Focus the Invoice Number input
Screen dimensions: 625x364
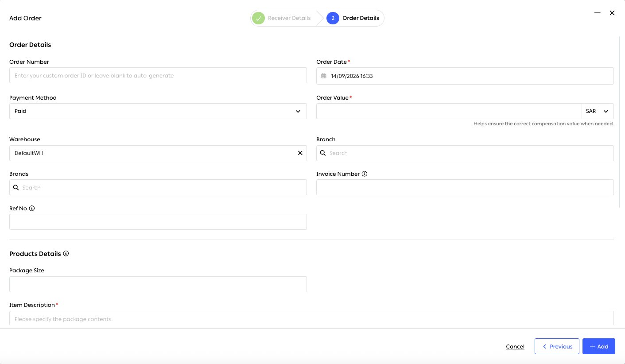point(465,187)
